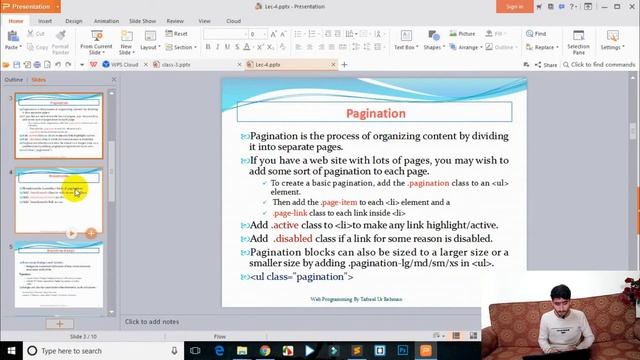Click the Undo arrow icon

pos(58,64)
